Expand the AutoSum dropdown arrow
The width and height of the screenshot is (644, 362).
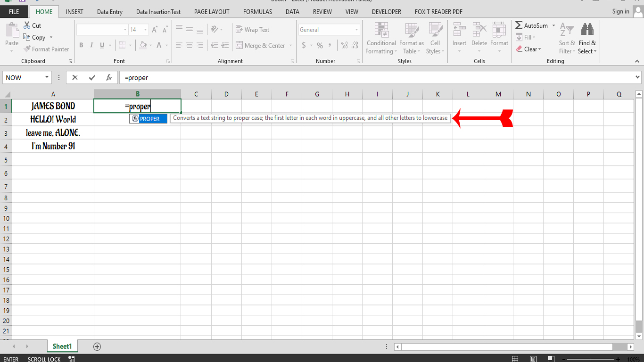click(x=553, y=25)
